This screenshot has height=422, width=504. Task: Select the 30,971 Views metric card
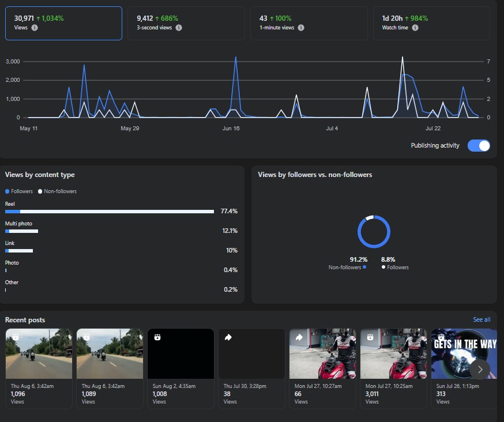coord(63,23)
